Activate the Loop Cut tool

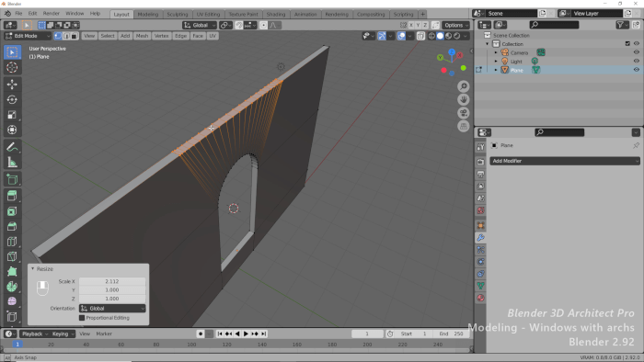(x=12, y=242)
